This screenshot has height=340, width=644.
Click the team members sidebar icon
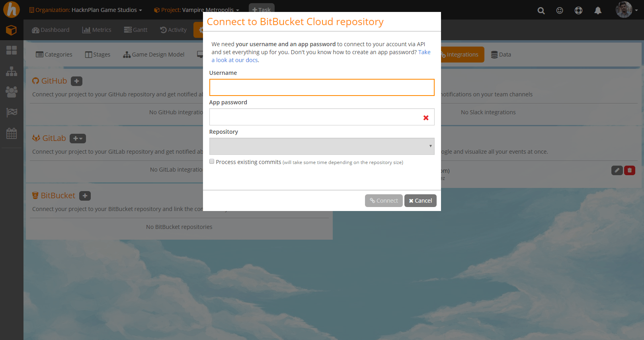coord(12,92)
